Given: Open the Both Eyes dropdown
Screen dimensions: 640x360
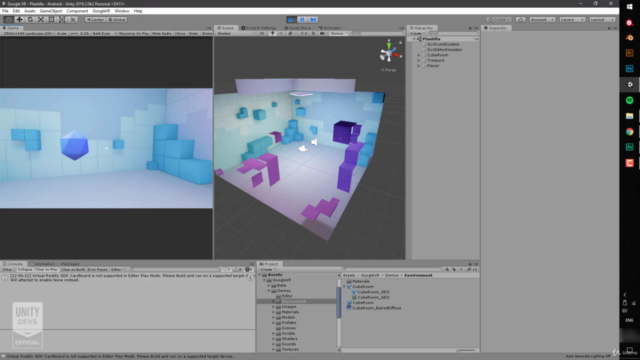Looking at the screenshot, I should point(103,33).
